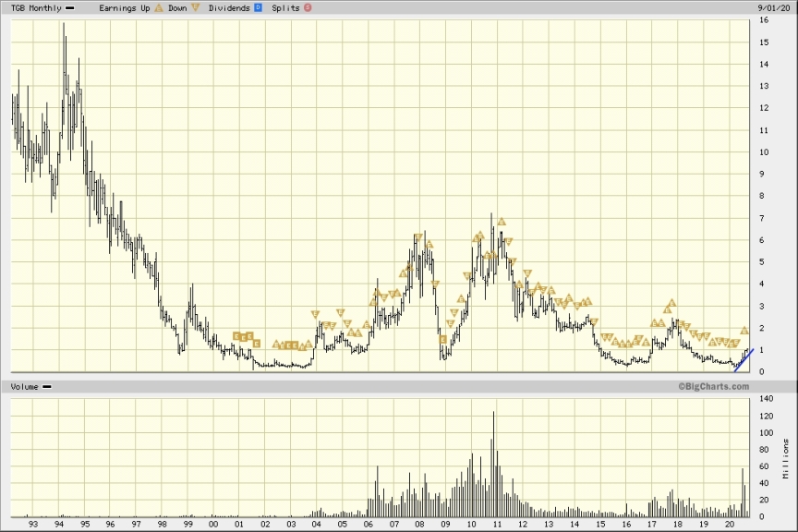Click the 94 year label on x-axis

(59, 525)
